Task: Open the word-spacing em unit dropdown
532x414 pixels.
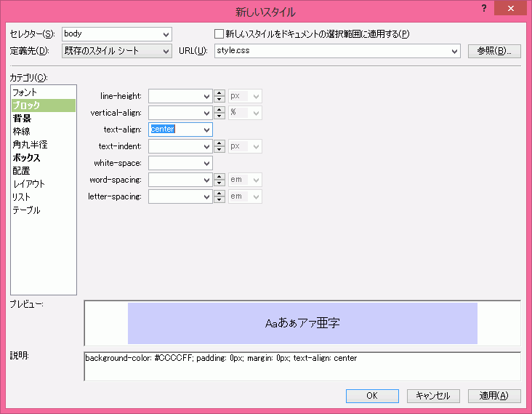Action: click(256, 180)
